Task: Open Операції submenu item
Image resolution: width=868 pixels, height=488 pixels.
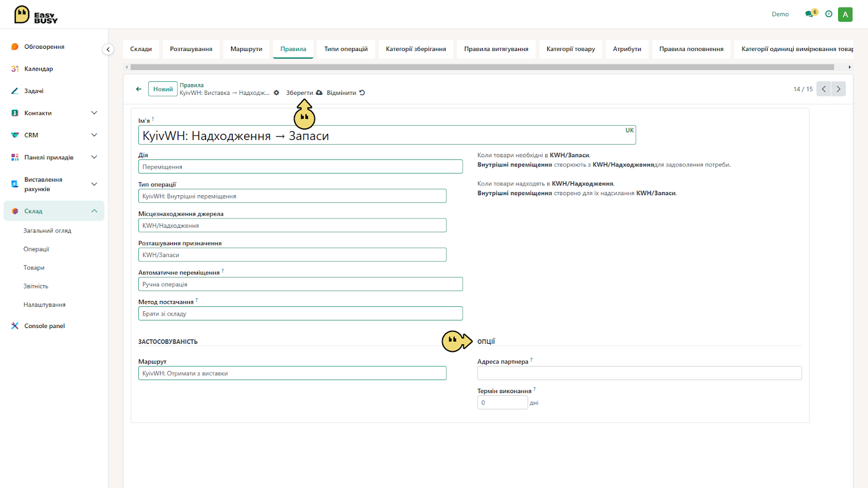Action: [x=36, y=249]
